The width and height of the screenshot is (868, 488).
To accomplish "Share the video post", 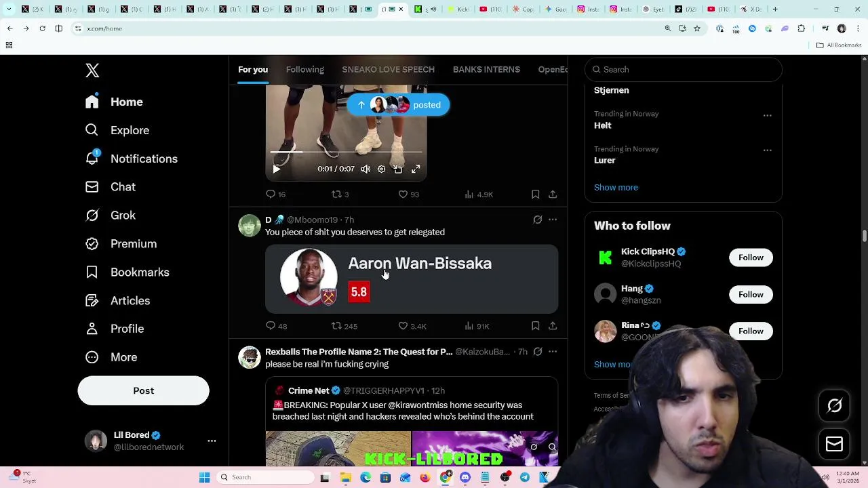I will (x=553, y=195).
